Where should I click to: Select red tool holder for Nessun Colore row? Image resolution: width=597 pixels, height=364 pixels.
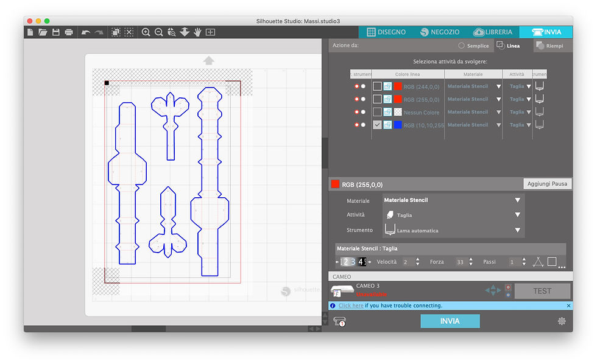357,112
